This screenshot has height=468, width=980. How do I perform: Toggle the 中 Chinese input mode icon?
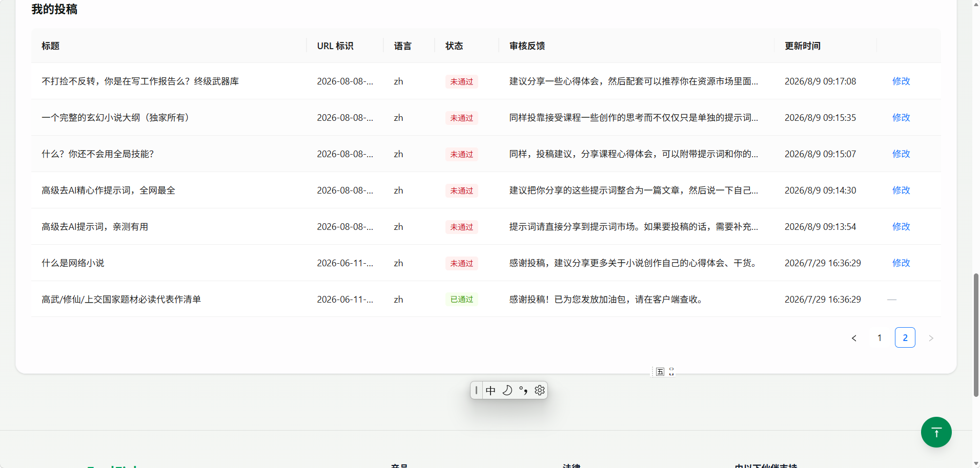(x=491, y=391)
